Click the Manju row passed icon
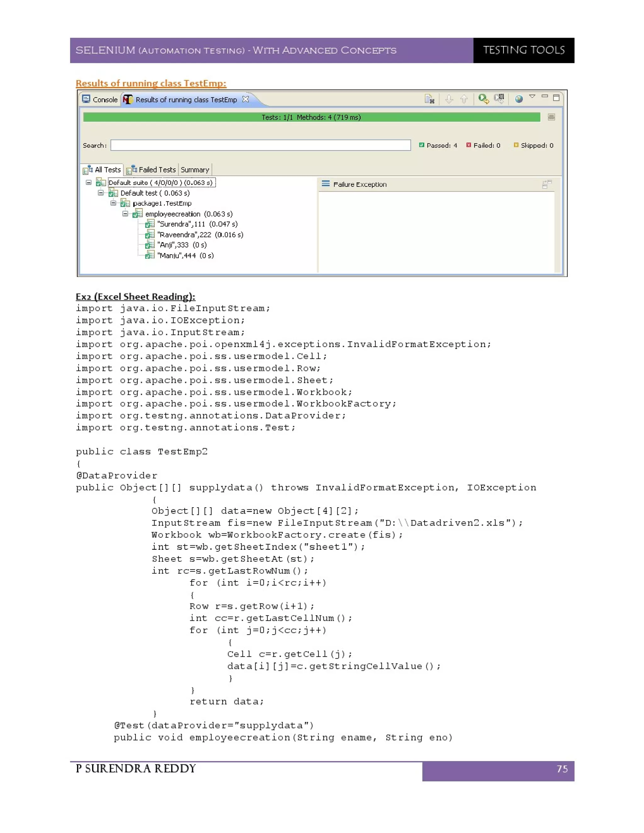The width and height of the screenshot is (644, 833). pyautogui.click(x=150, y=256)
